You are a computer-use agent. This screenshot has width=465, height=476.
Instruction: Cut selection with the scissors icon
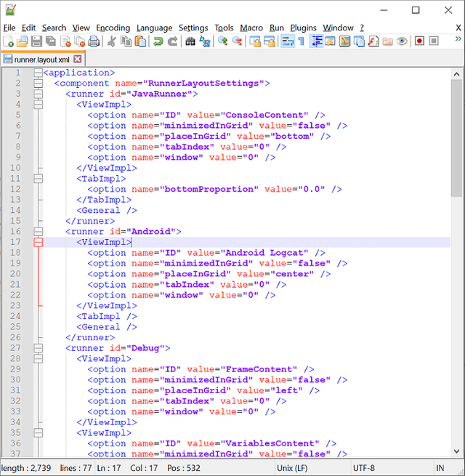[x=112, y=41]
